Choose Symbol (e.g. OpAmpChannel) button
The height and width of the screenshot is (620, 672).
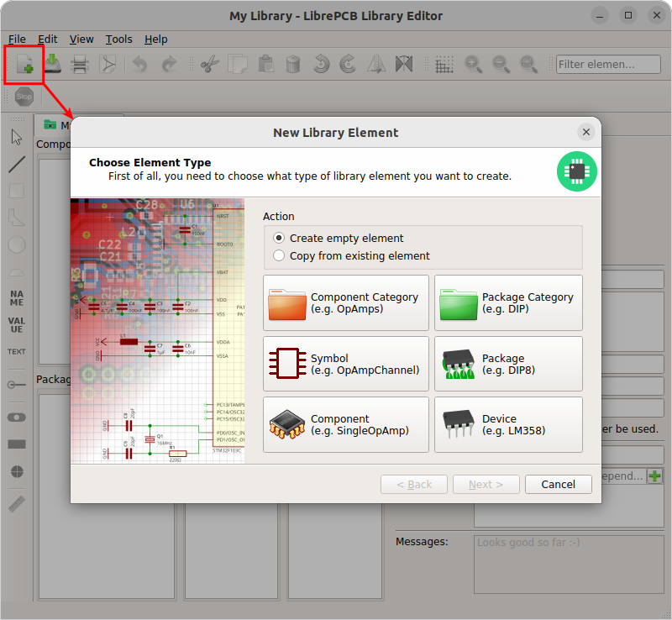346,364
